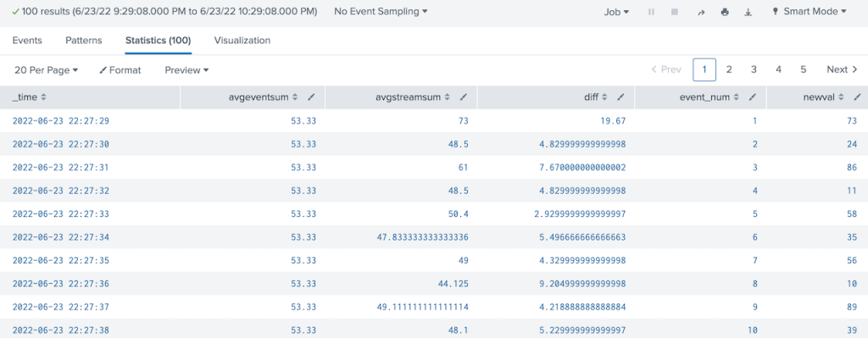The image size is (868, 338).
Task: Expand the Smart Mode dropdown
Action: click(810, 11)
